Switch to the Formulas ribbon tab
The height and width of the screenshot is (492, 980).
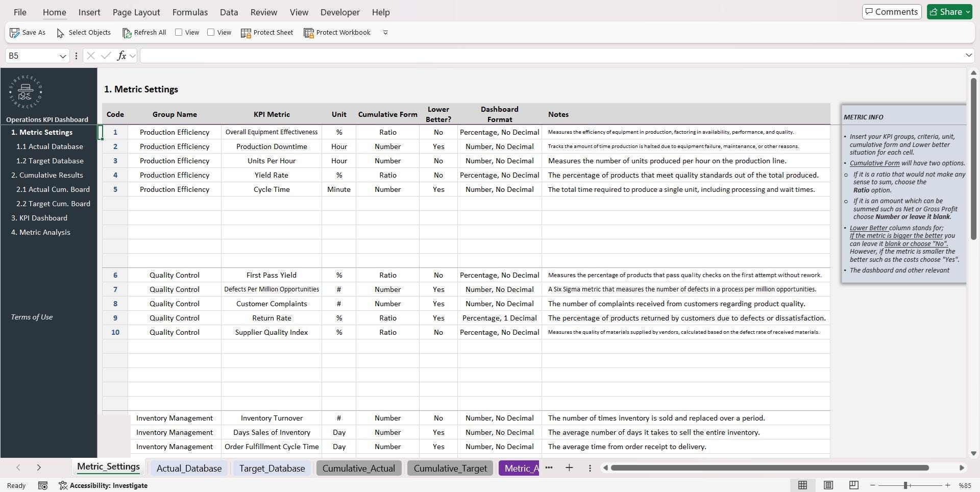(189, 12)
